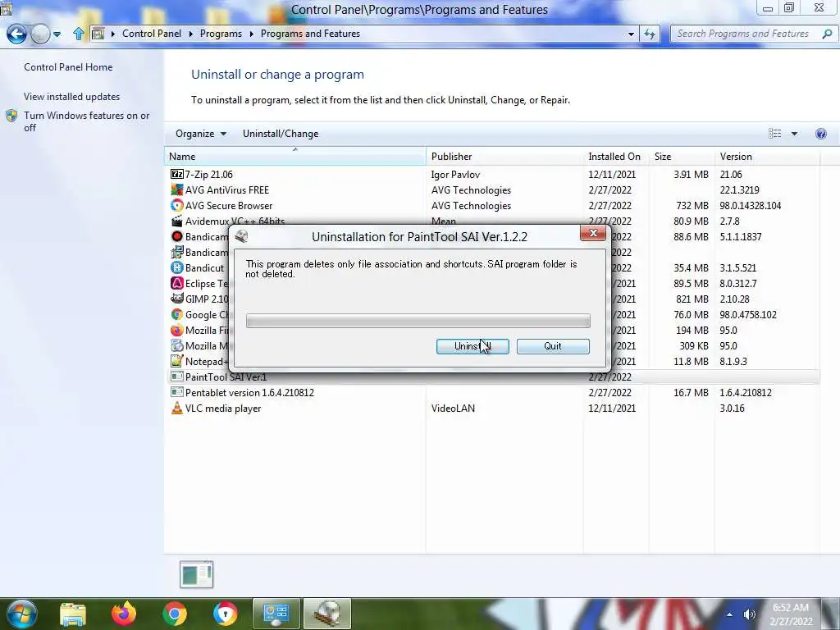The width and height of the screenshot is (840, 630).
Task: Sort by Name column header
Action: [295, 157]
